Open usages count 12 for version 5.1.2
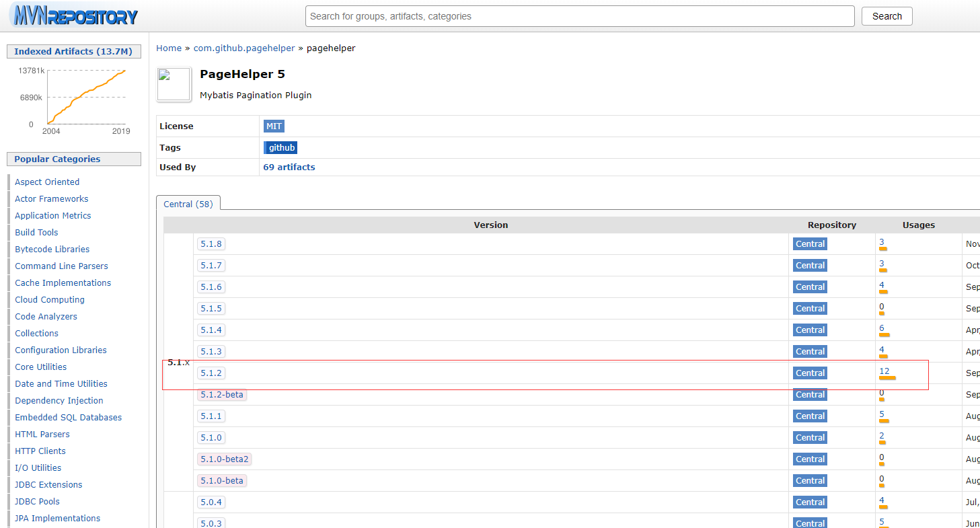Viewport: 980px width, 528px height. [884, 371]
